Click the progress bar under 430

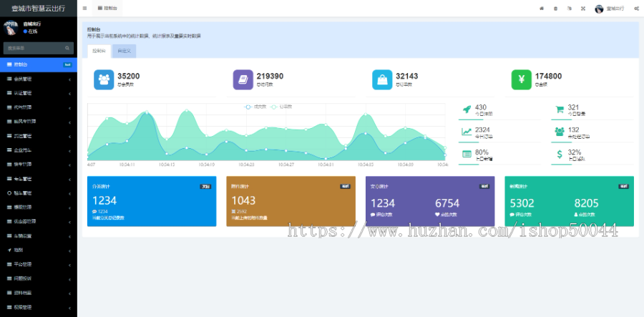pos(499,120)
